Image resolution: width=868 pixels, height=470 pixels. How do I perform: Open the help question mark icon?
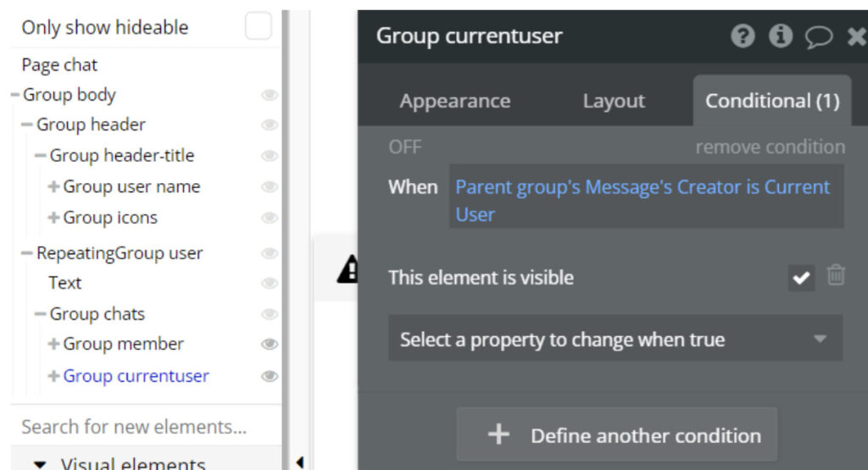coord(743,36)
